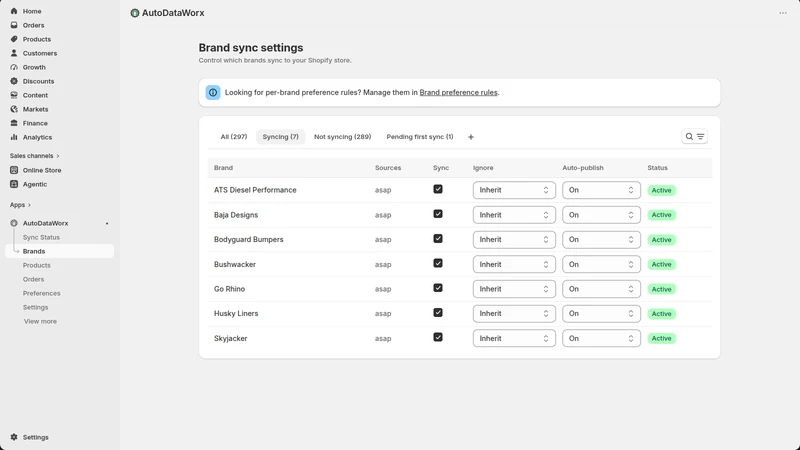Open Auto-publish dropdown for Husky Liners
800x450 pixels.
pos(601,313)
